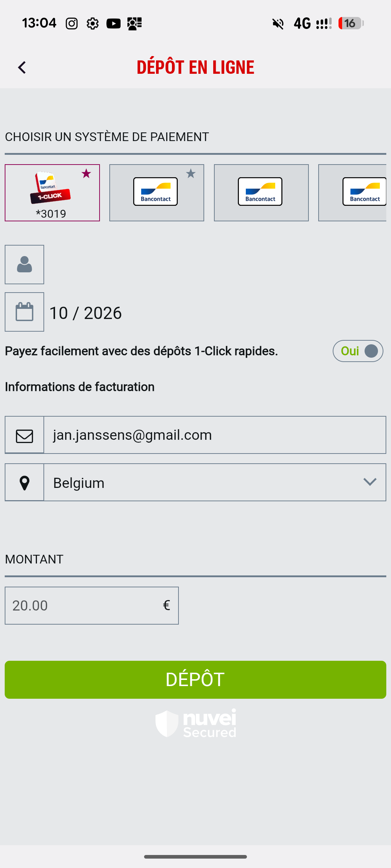Expand country list via chevron arrow

[370, 482]
